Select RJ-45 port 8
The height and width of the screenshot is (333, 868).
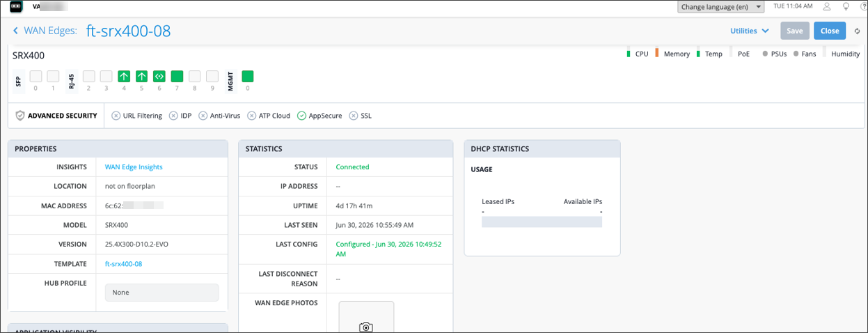194,76
